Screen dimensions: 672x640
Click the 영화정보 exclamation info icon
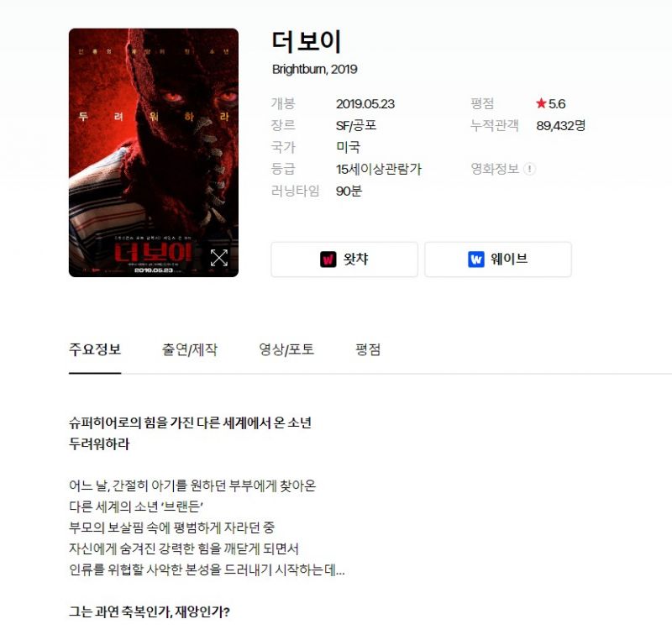coord(530,169)
